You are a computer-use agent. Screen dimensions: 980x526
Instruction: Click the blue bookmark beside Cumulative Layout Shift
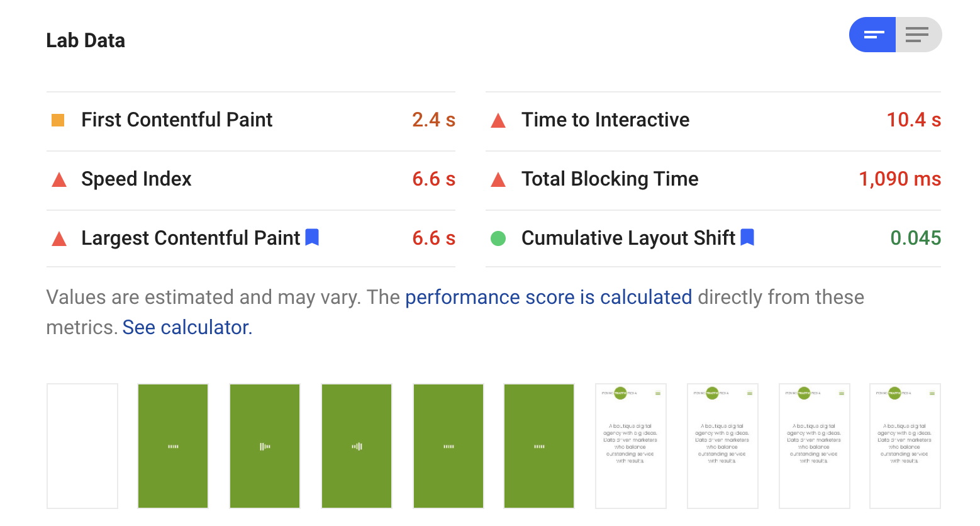747,238
